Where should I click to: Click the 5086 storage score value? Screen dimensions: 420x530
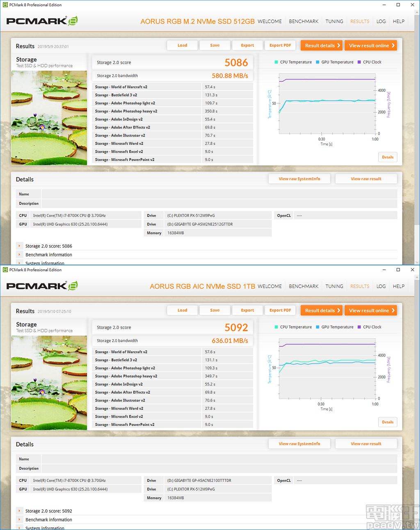[236, 63]
